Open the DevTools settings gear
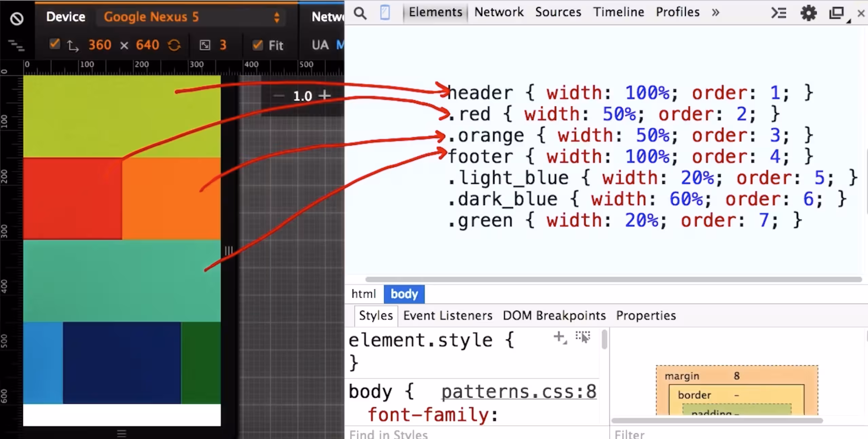This screenshot has width=868, height=439. (x=808, y=13)
